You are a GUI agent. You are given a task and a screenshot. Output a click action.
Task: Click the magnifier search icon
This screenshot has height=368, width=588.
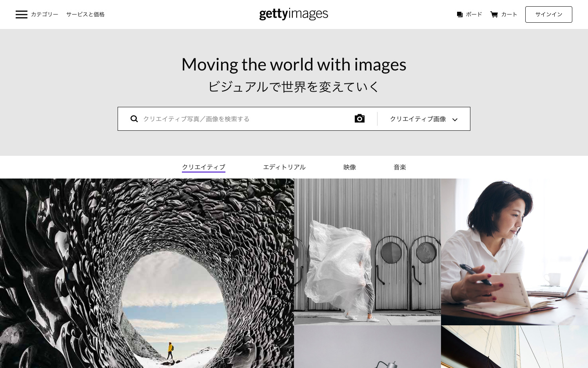[x=134, y=119]
